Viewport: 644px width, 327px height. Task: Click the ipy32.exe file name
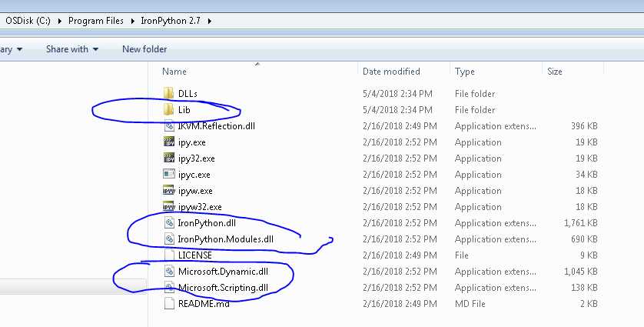(x=196, y=158)
